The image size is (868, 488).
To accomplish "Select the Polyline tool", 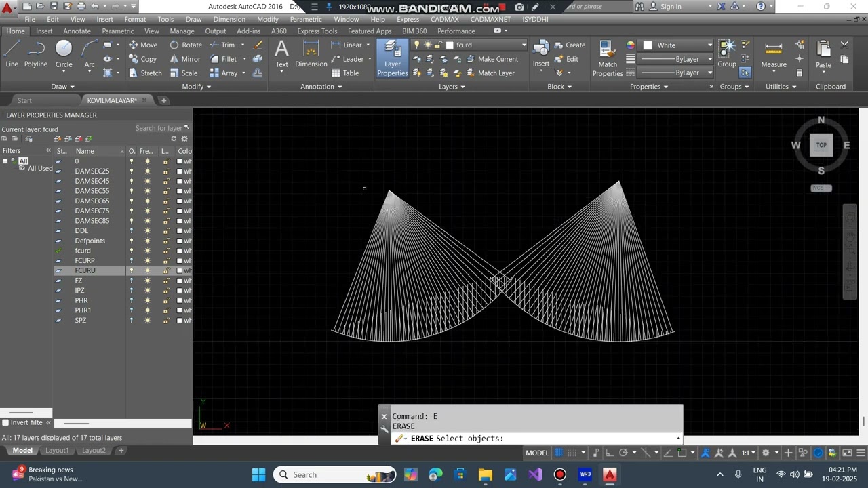I will point(36,54).
